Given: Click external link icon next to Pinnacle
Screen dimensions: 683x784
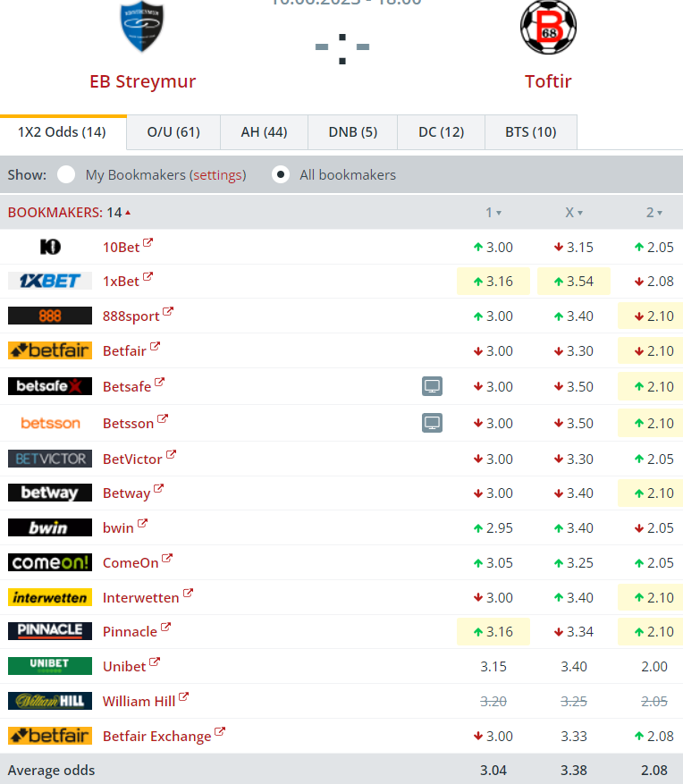Looking at the screenshot, I should [x=165, y=627].
